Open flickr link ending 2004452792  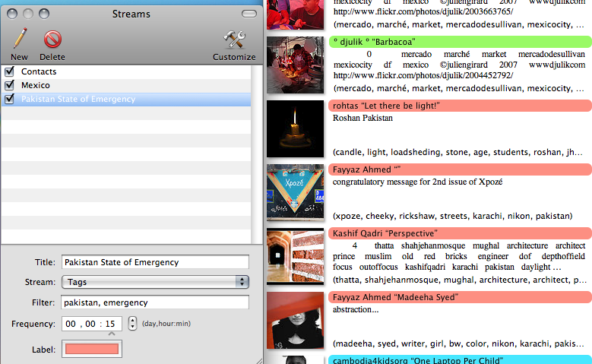(x=423, y=75)
